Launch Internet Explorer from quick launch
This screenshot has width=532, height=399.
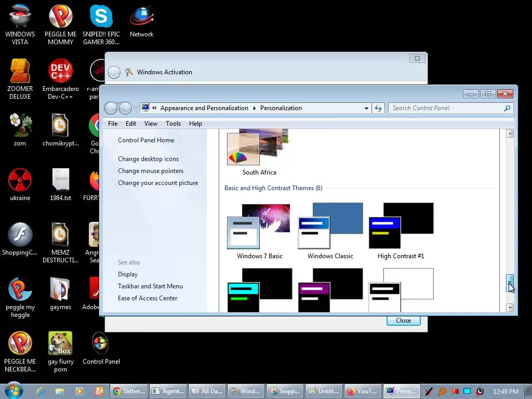point(40,391)
